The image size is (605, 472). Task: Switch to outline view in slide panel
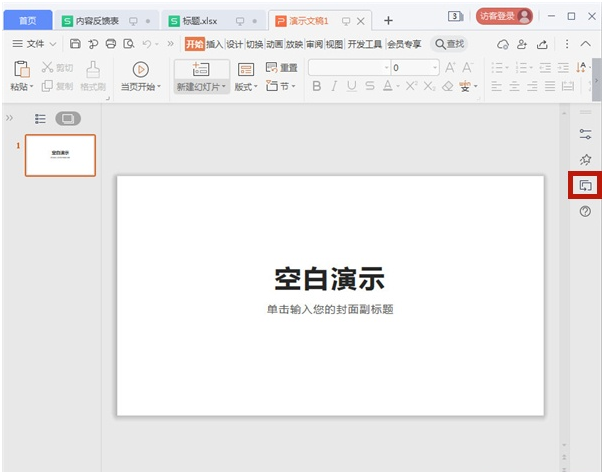41,118
